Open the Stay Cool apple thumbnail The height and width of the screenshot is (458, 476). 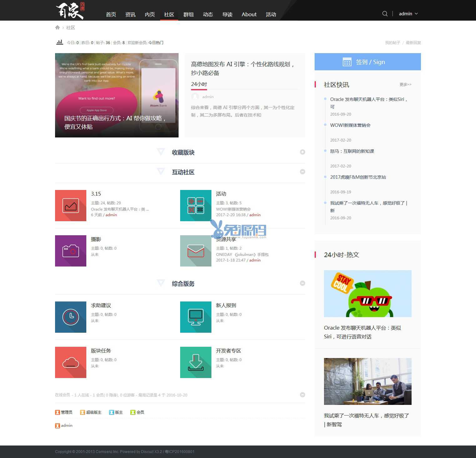(x=368, y=294)
